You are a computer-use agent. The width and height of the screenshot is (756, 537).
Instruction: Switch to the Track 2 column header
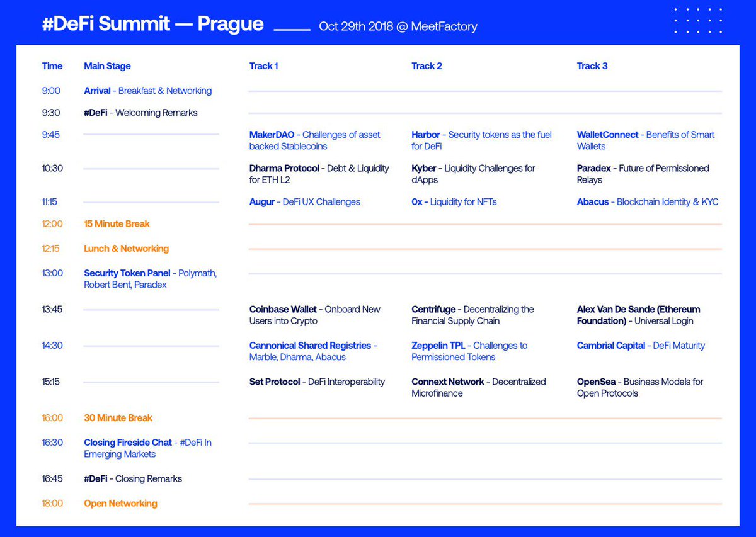pos(427,65)
